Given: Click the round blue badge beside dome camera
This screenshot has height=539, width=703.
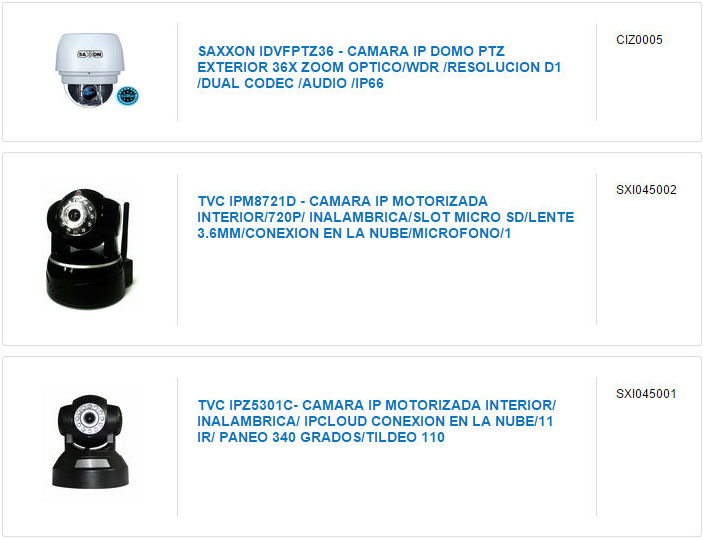Looking at the screenshot, I should click(128, 96).
